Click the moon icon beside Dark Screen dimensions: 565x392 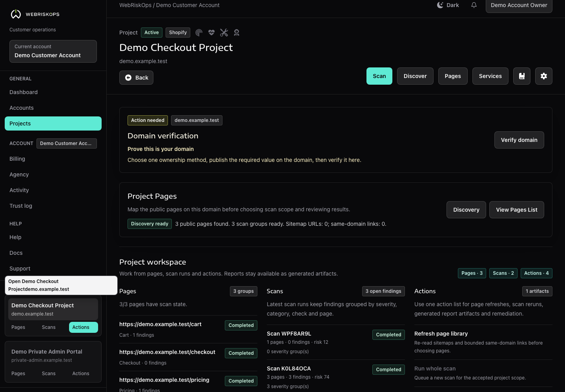[440, 5]
